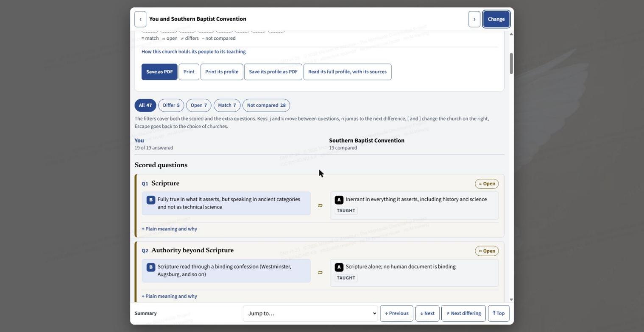Print its profile
This screenshot has width=644, height=332.
click(222, 72)
